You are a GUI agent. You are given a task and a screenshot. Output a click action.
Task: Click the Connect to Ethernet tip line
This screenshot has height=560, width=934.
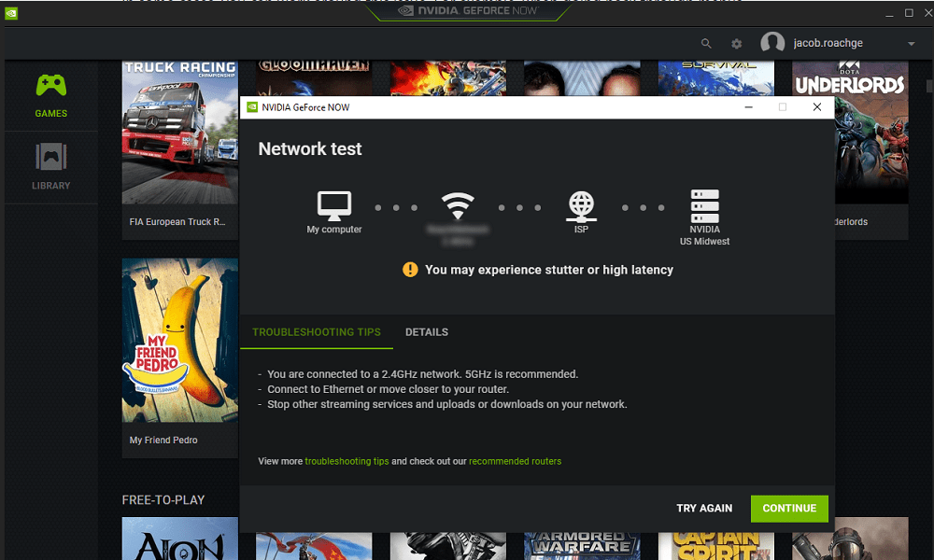coord(388,389)
